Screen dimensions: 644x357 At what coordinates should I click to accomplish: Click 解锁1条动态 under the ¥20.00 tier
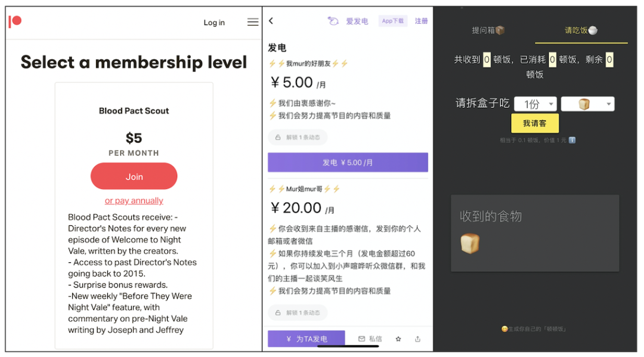298,313
